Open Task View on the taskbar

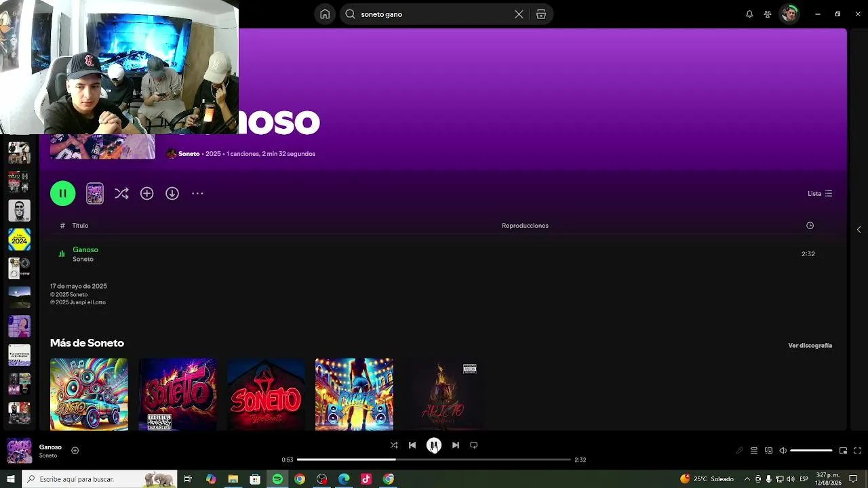click(189, 479)
